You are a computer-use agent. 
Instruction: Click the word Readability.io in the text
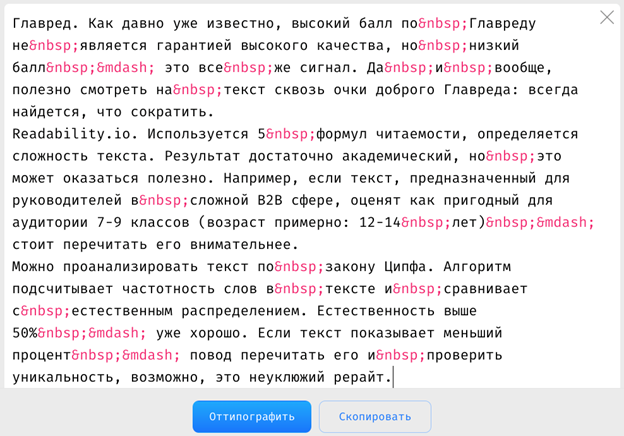[x=72, y=134]
